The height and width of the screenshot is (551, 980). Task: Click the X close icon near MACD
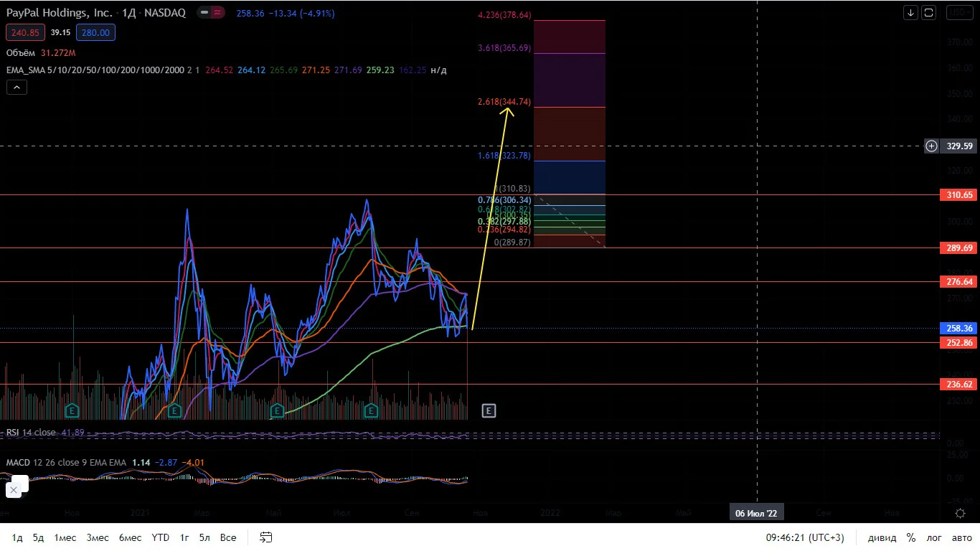(13, 490)
